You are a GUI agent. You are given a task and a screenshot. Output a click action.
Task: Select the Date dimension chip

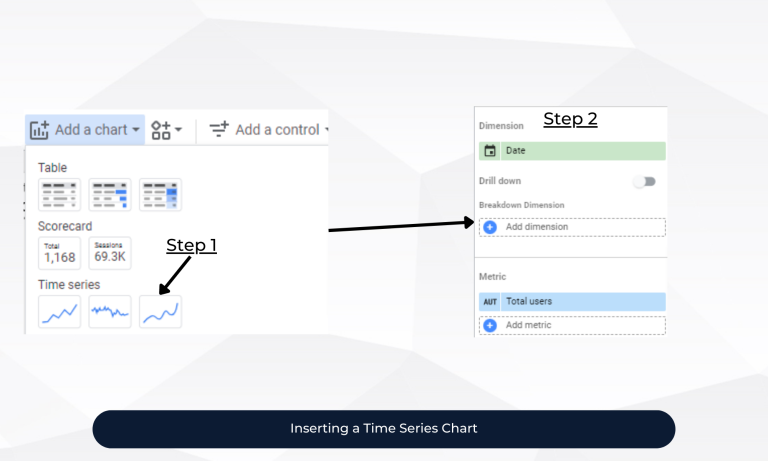(x=572, y=151)
